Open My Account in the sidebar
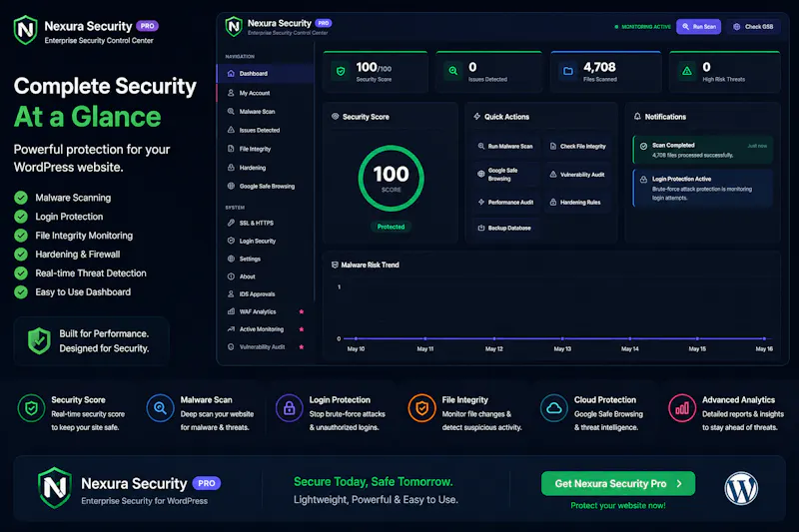Viewport: 799px width, 532px height. pyautogui.click(x=265, y=93)
